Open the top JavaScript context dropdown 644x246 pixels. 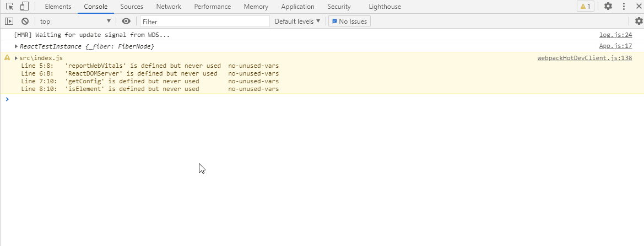point(75,21)
